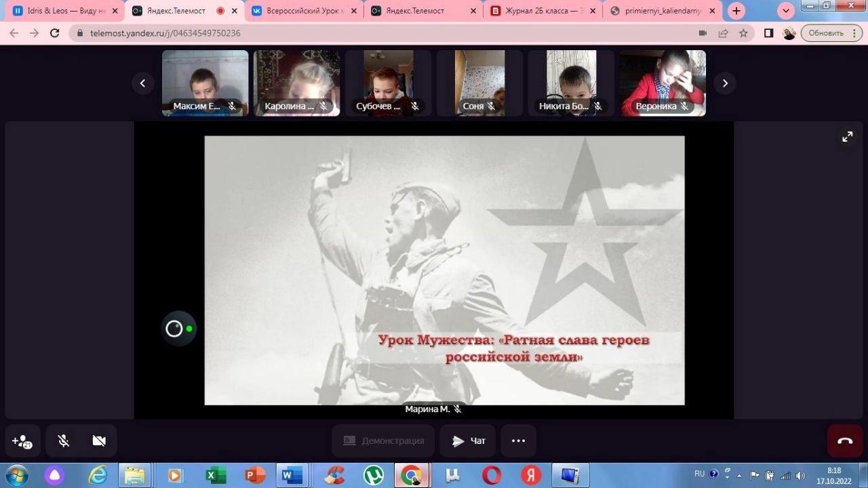
Task: Launch PowerPoint from the taskbar
Action: [255, 475]
